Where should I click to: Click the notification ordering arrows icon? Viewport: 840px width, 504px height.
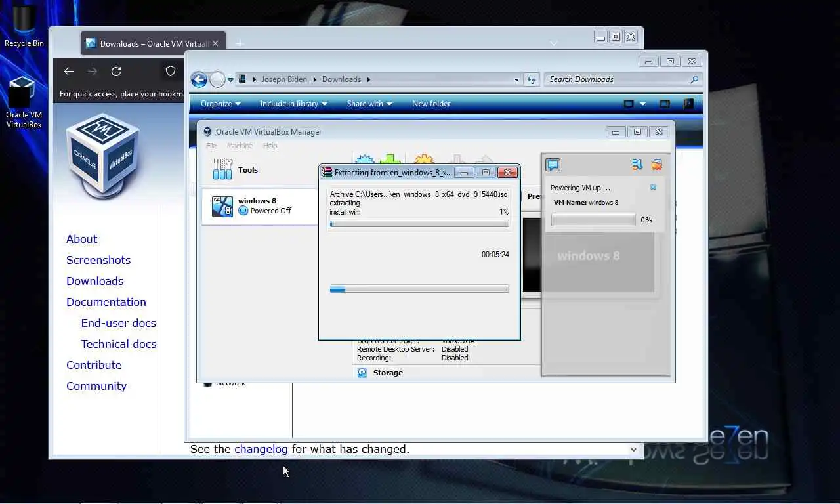pos(637,165)
